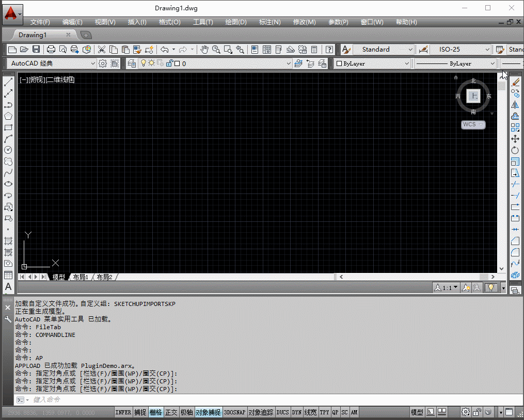524x420 pixels.
Task: Activate the Circle drawing tool
Action: (8, 151)
